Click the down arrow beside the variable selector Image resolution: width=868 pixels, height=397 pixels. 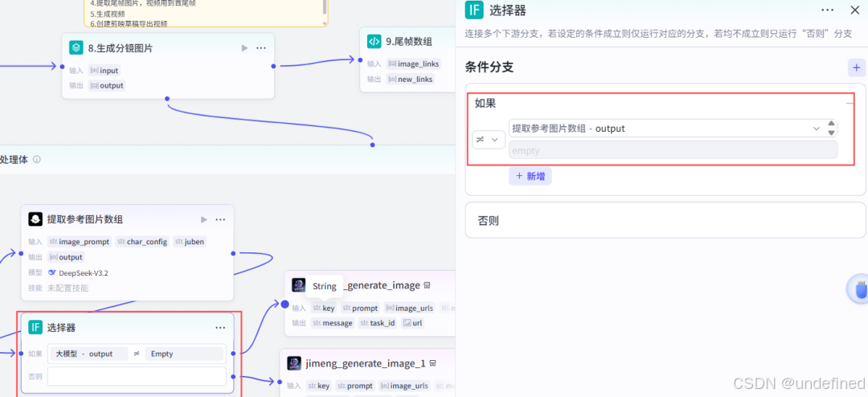pyautogui.click(x=831, y=133)
